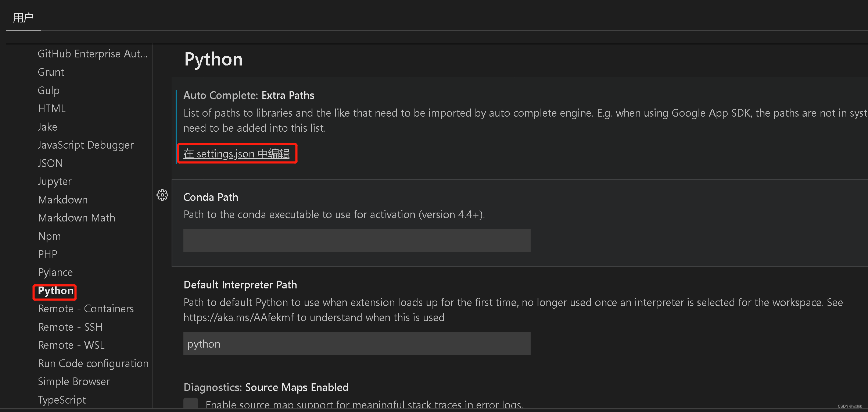868x412 pixels.
Task: Open Simple Browser settings
Action: (x=74, y=381)
